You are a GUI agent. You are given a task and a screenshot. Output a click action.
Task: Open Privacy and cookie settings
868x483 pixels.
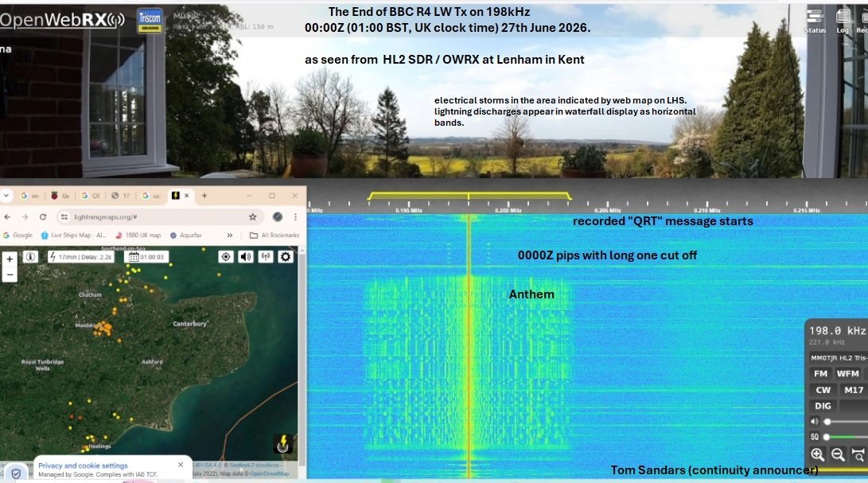pyautogui.click(x=83, y=465)
